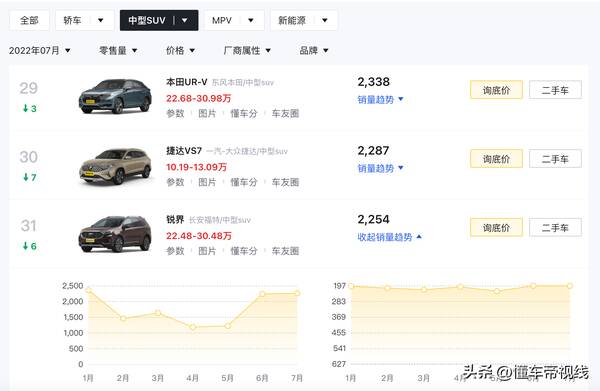The image size is (600, 391).
Task: Switch to the MPV category tab
Action: click(222, 20)
